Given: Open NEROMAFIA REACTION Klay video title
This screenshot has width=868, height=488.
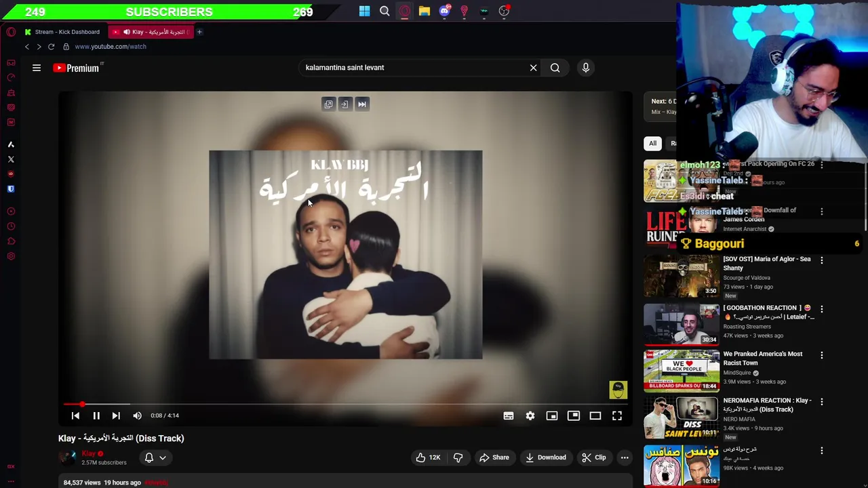Looking at the screenshot, I should tap(767, 405).
